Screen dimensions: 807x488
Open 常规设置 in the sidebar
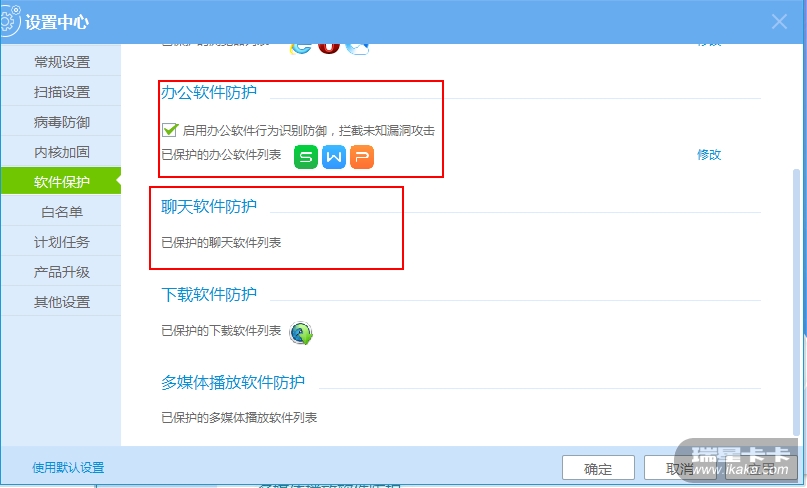coord(61,62)
